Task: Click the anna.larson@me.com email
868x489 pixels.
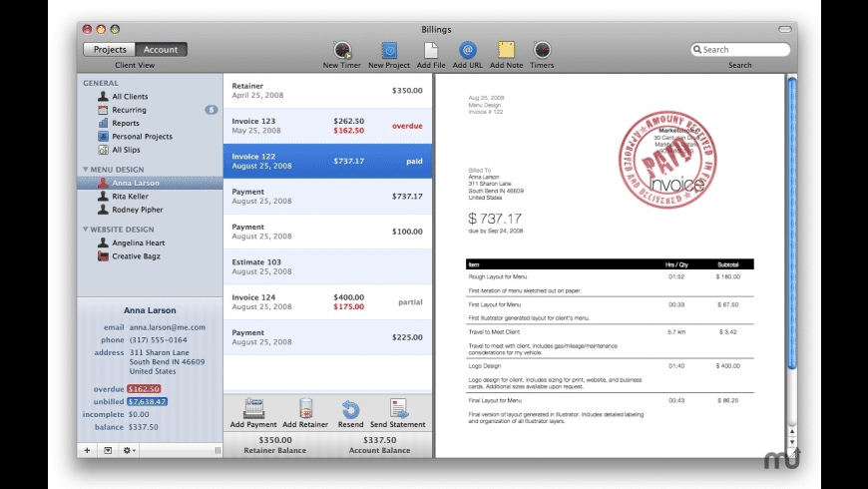Action: coord(168,327)
